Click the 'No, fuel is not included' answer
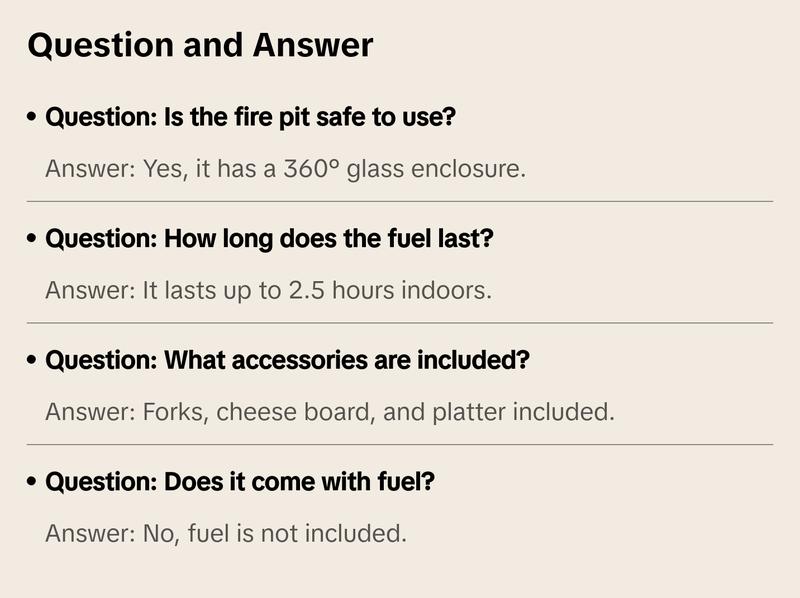This screenshot has width=800, height=598. (226, 533)
